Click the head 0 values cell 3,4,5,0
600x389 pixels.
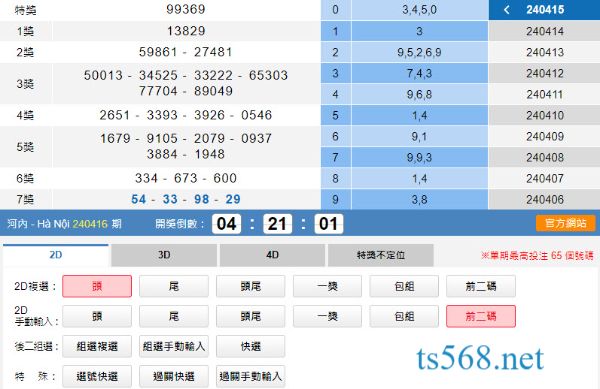419,10
